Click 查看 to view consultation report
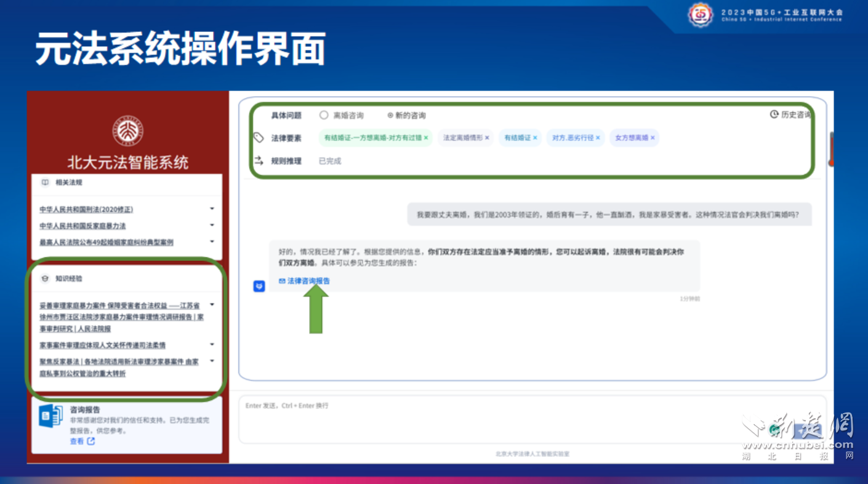This screenshot has width=868, height=484. [76, 442]
